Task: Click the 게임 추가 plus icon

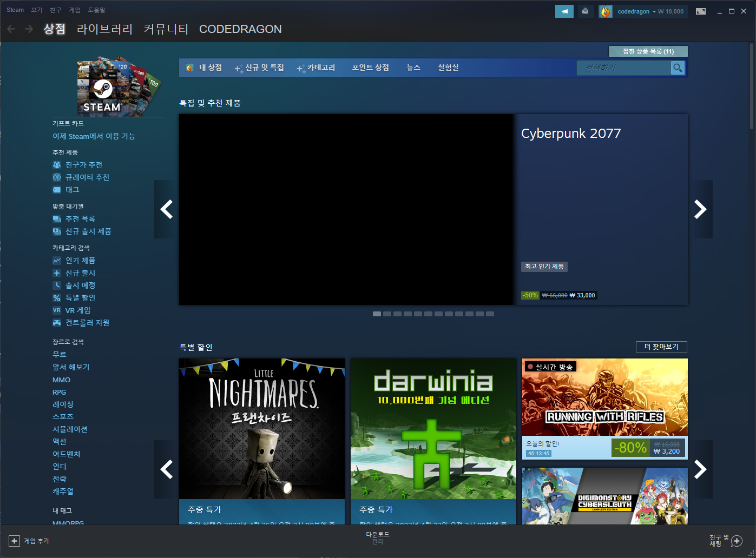Action: click(x=14, y=541)
